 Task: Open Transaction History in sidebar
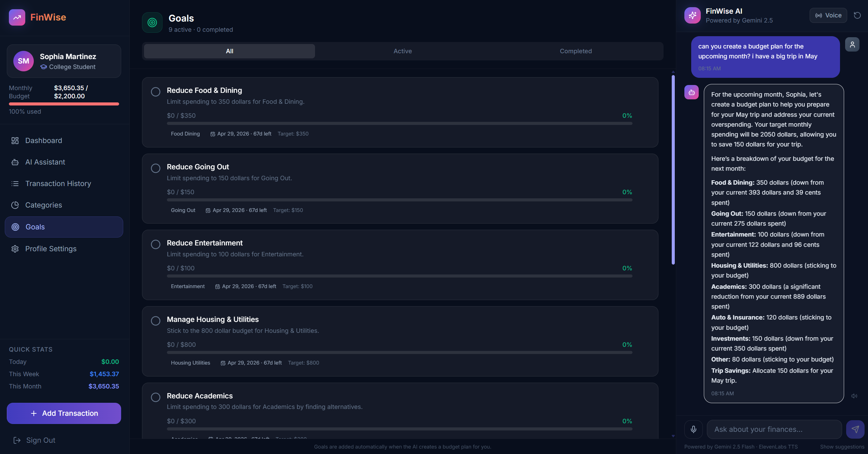[58, 184]
